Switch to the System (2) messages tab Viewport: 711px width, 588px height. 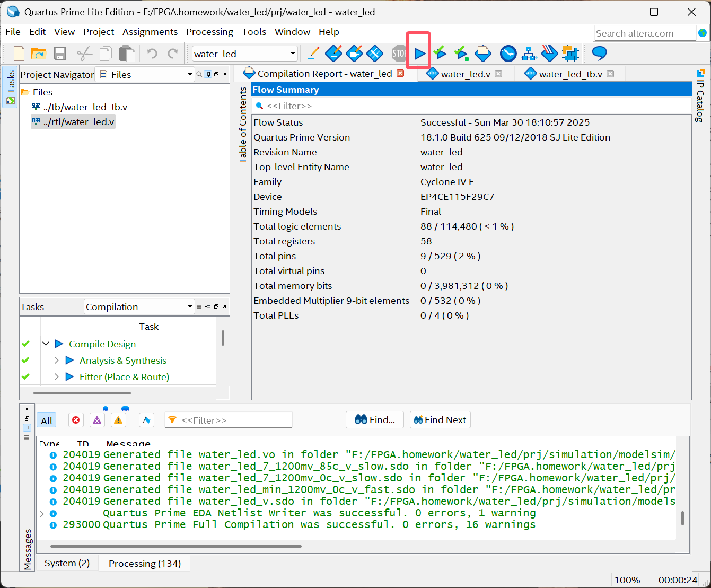click(67, 563)
